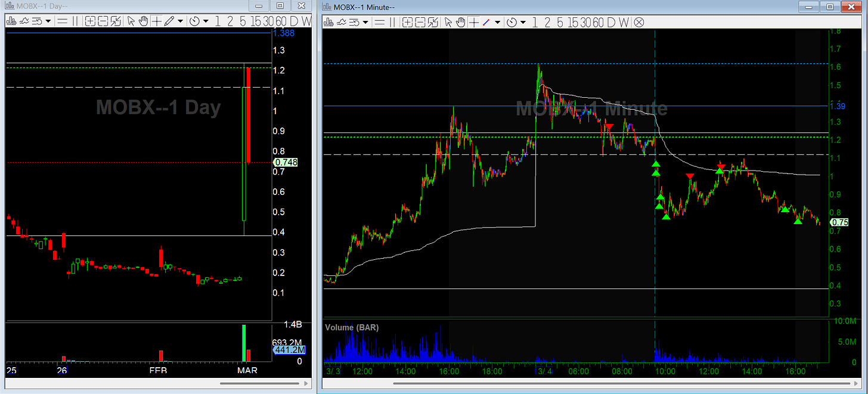The image size is (868, 394).
Task: Zoom in on the Day chart
Action: (x=90, y=21)
